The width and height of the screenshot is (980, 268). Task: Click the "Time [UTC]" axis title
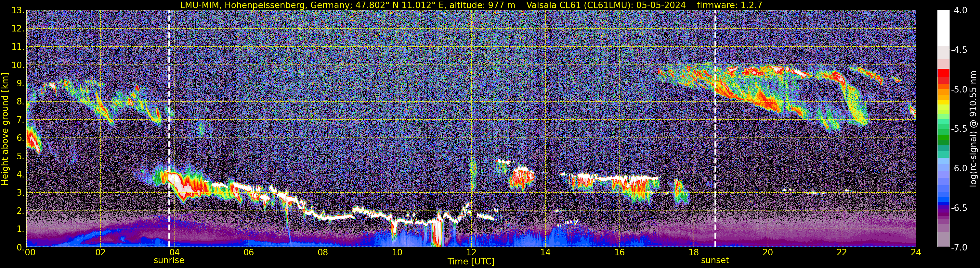pyautogui.click(x=471, y=262)
